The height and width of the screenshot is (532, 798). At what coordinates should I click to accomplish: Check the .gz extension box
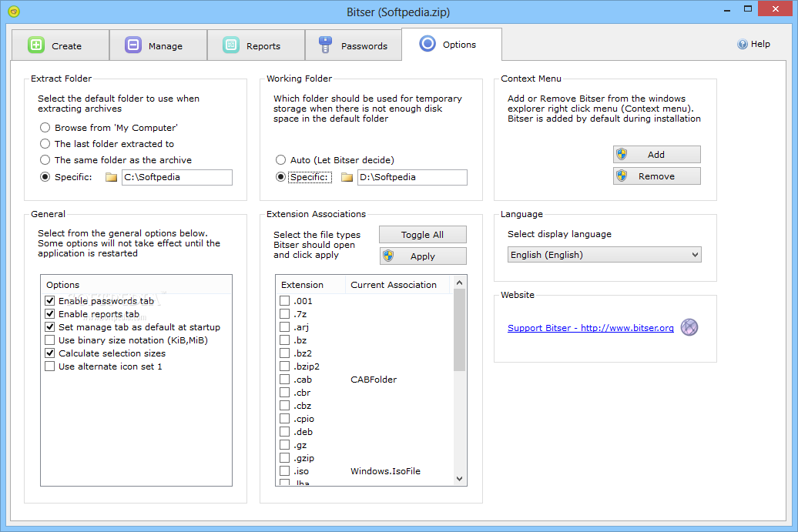[285, 444]
